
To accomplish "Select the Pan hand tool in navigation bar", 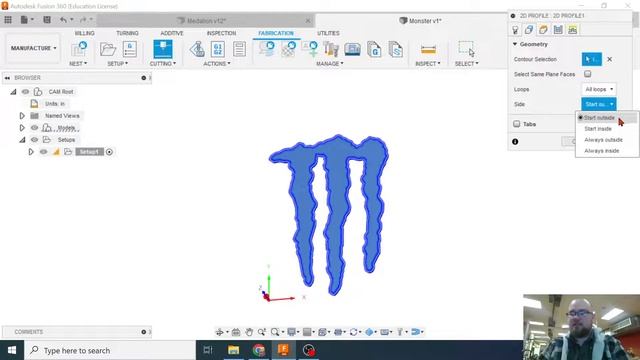I will (249, 332).
